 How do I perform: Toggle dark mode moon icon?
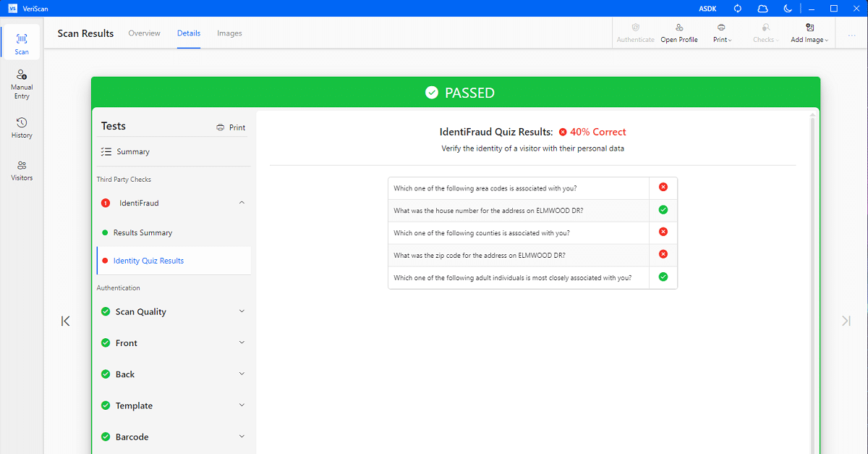(788, 9)
